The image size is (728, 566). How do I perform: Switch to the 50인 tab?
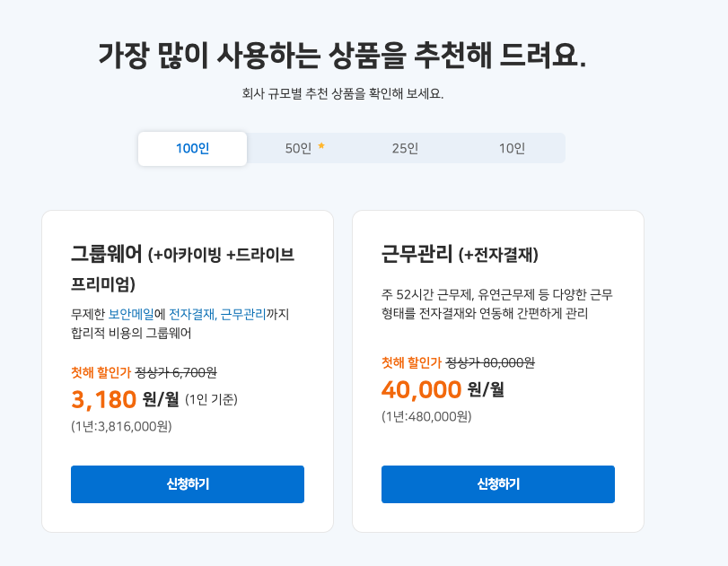pyautogui.click(x=298, y=149)
